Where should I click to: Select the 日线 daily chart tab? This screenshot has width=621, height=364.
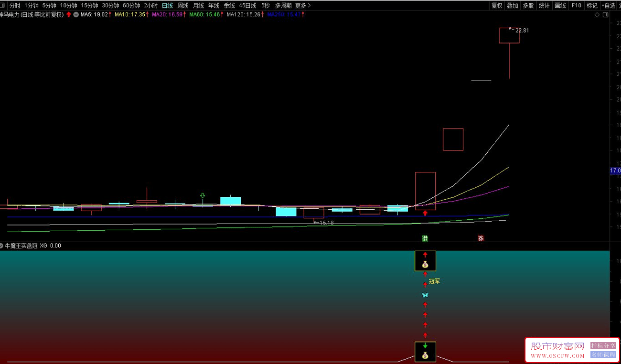(x=167, y=6)
